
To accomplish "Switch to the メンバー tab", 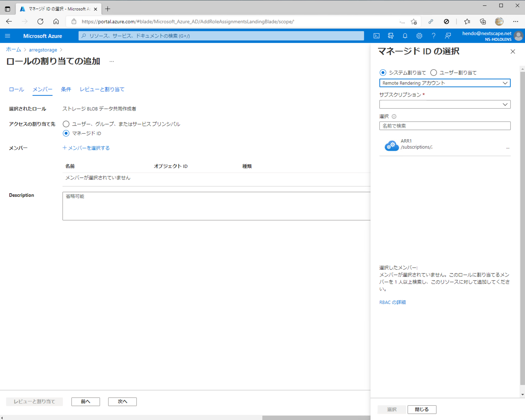I will (x=42, y=89).
